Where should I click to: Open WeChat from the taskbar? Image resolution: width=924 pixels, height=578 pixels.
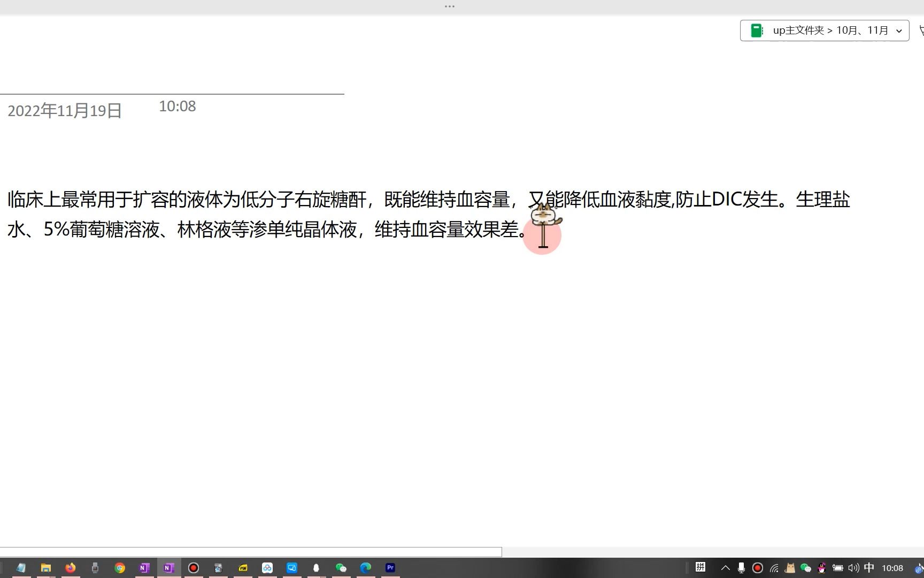[341, 568]
